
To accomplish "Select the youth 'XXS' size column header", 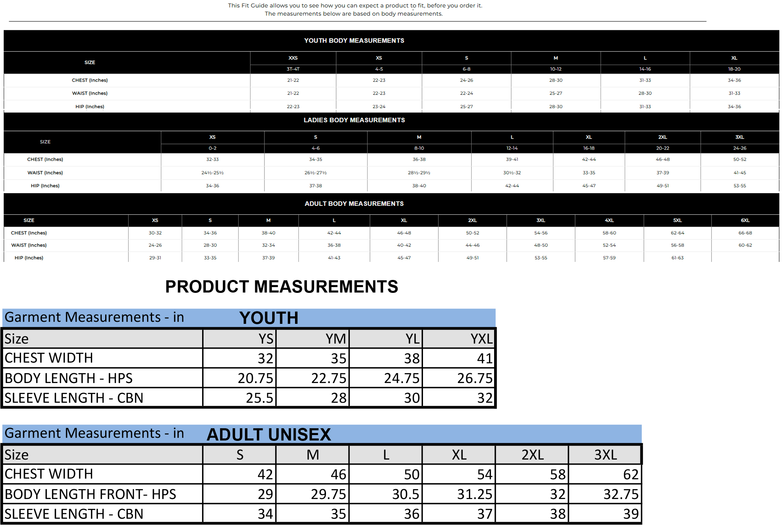I will coord(293,58).
